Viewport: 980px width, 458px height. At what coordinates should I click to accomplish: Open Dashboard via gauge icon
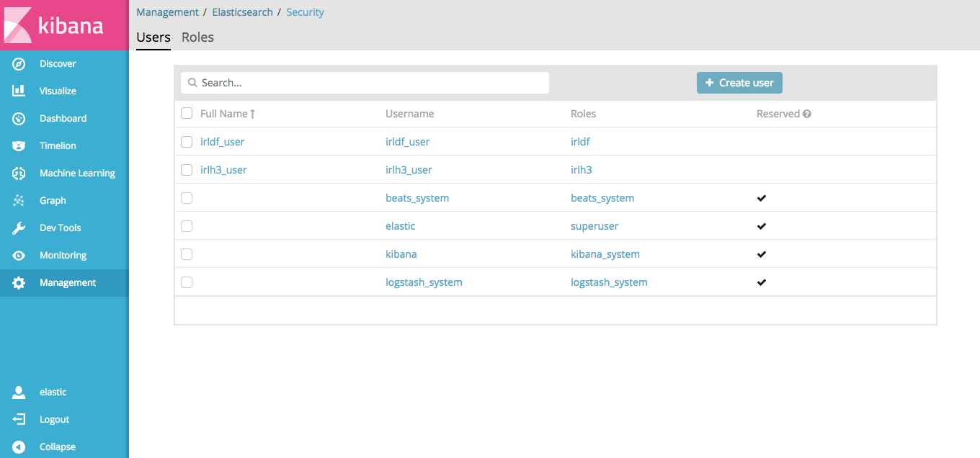19,119
